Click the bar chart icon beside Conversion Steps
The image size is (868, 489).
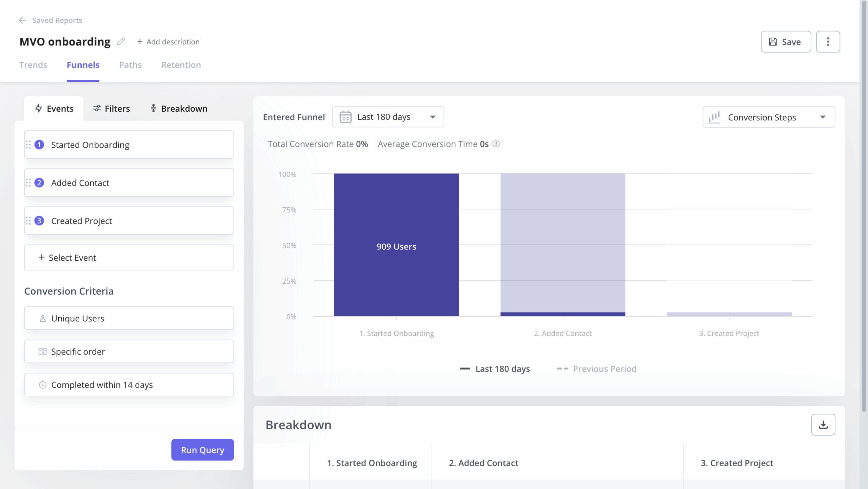click(x=714, y=117)
